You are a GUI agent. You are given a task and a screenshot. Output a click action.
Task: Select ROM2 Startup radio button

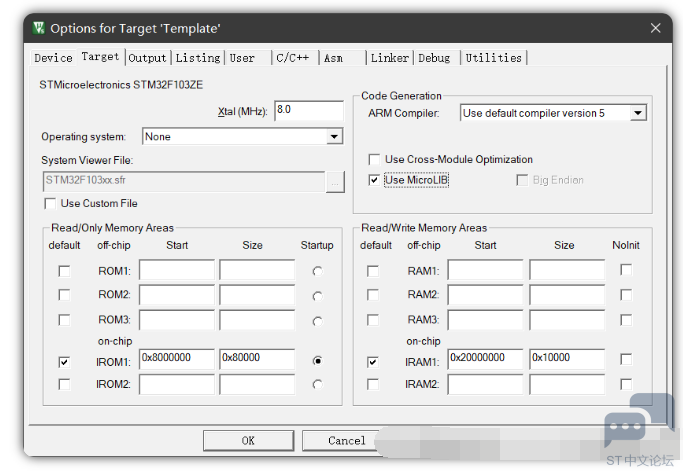coord(318,296)
